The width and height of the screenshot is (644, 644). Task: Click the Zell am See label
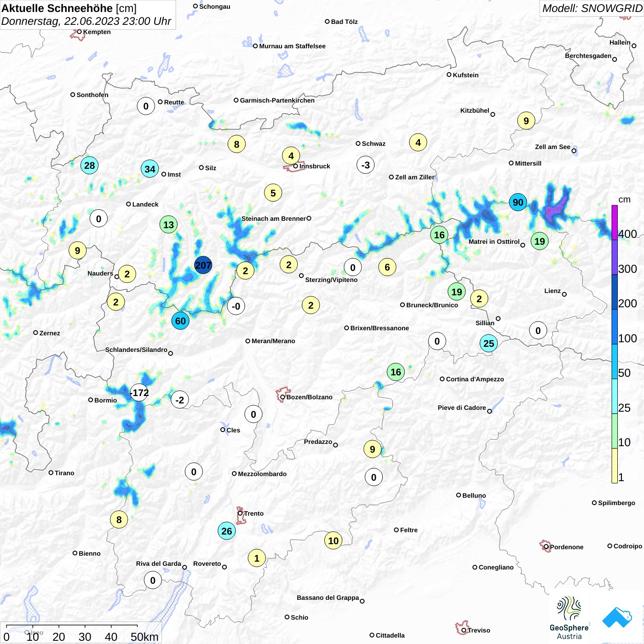[552, 147]
